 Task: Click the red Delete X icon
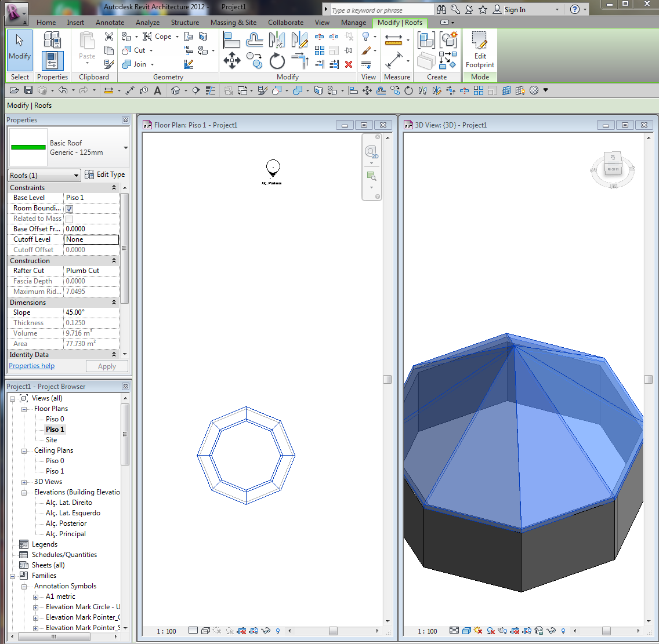[349, 64]
